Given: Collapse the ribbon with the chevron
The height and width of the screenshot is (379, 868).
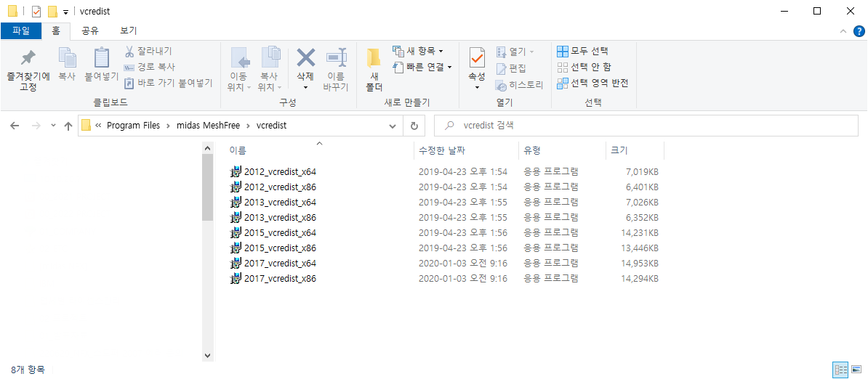Looking at the screenshot, I should click(843, 31).
